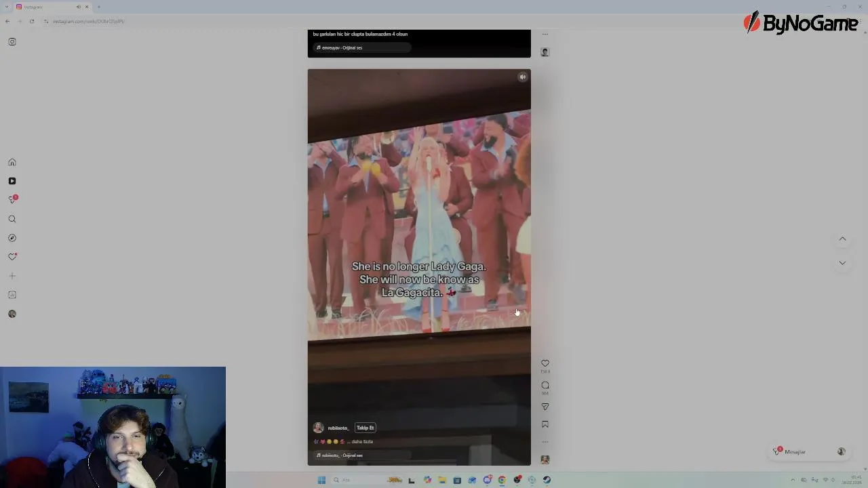Viewport: 868px width, 488px height.
Task: Share the rubiisoto_ reel
Action: [545, 407]
